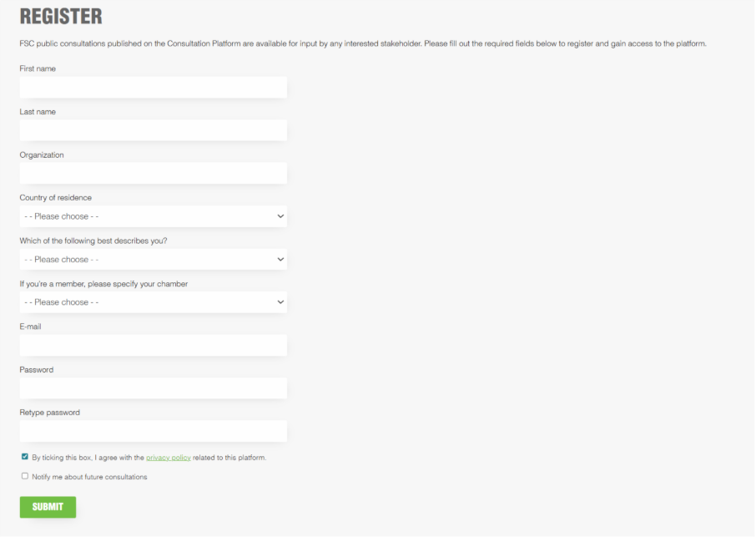
Task: Open the privacy policy link
Action: [x=169, y=458]
